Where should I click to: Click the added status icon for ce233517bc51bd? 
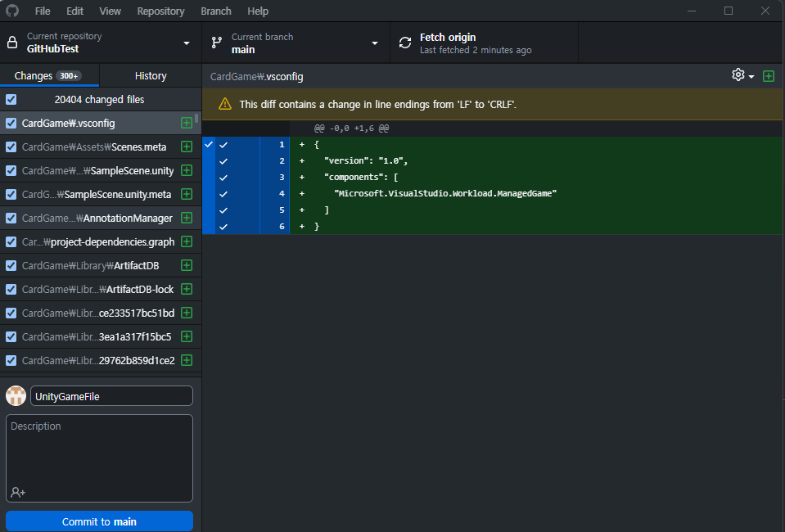click(187, 313)
